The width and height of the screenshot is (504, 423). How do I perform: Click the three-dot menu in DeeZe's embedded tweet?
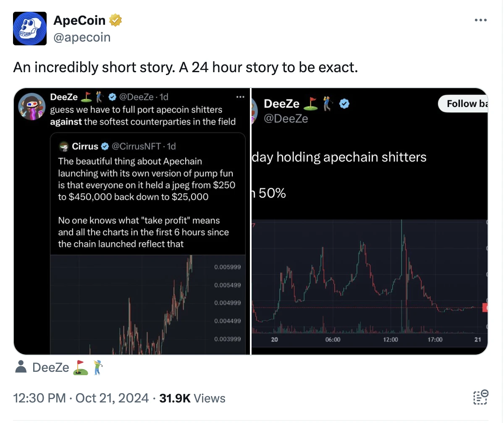pyautogui.click(x=240, y=97)
